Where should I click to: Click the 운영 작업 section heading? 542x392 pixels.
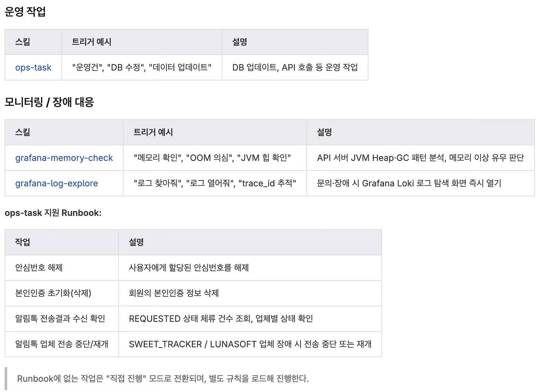[25, 12]
